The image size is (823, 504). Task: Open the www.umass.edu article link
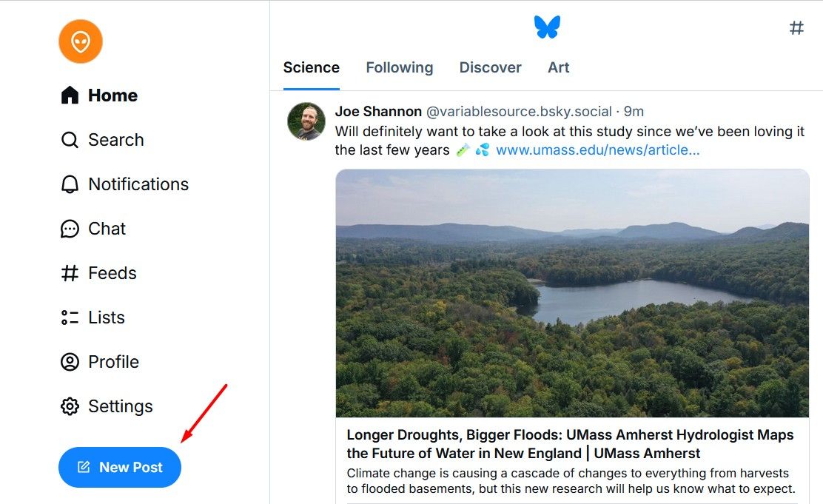coord(597,150)
